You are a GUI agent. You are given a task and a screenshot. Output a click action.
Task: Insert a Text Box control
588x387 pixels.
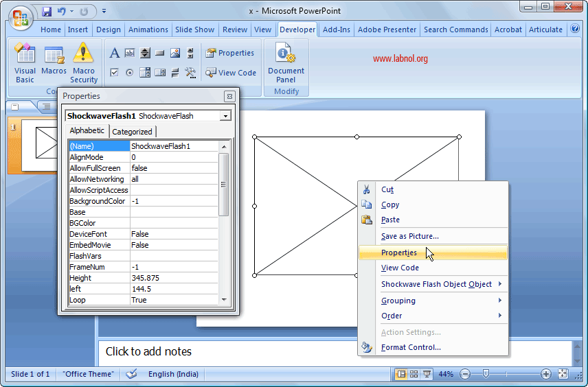[130, 54]
